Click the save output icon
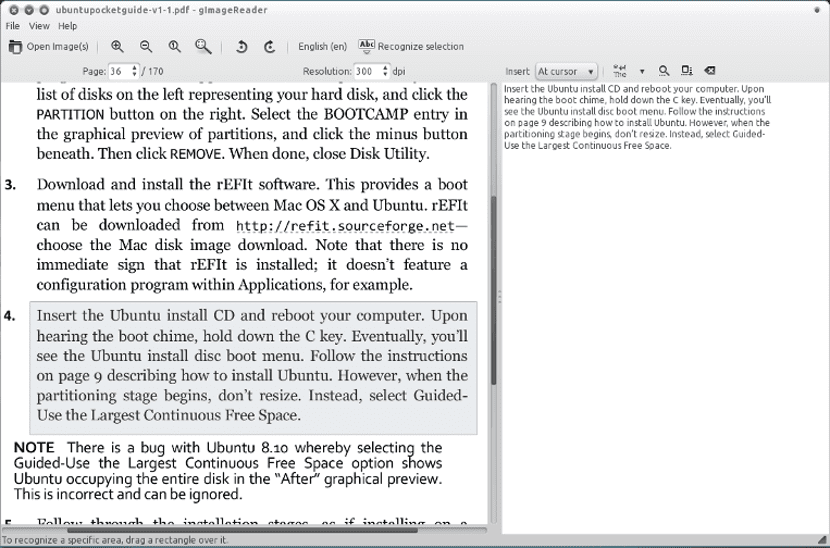This screenshot has width=830, height=548. (x=687, y=71)
